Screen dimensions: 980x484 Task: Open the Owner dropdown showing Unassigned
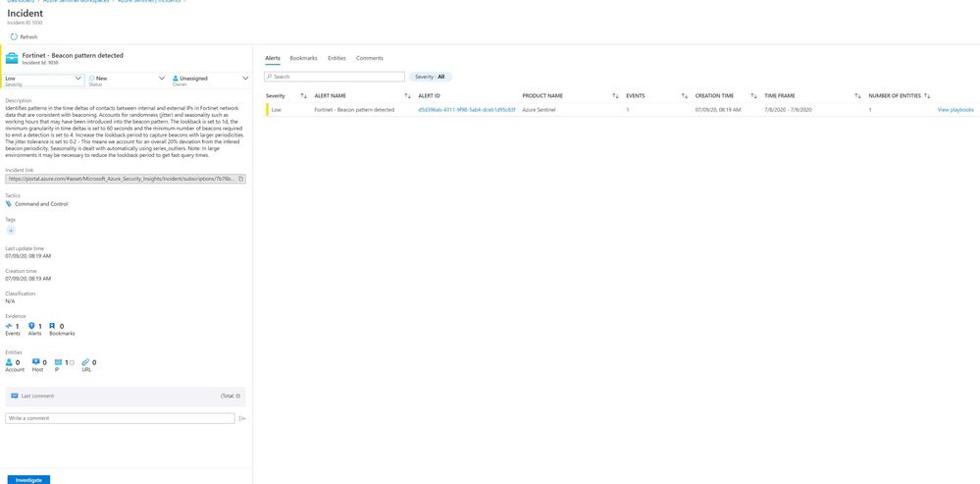(210, 80)
